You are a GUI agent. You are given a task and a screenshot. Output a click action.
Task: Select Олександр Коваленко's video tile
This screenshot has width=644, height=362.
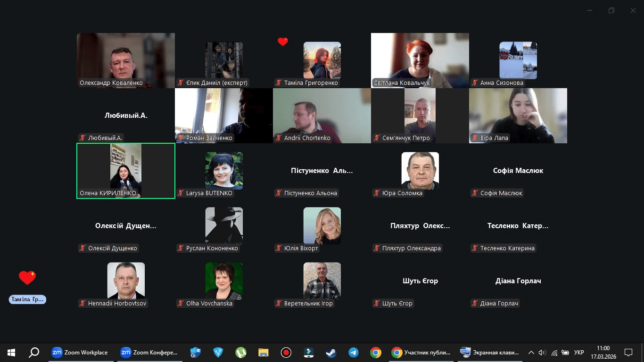click(x=126, y=60)
